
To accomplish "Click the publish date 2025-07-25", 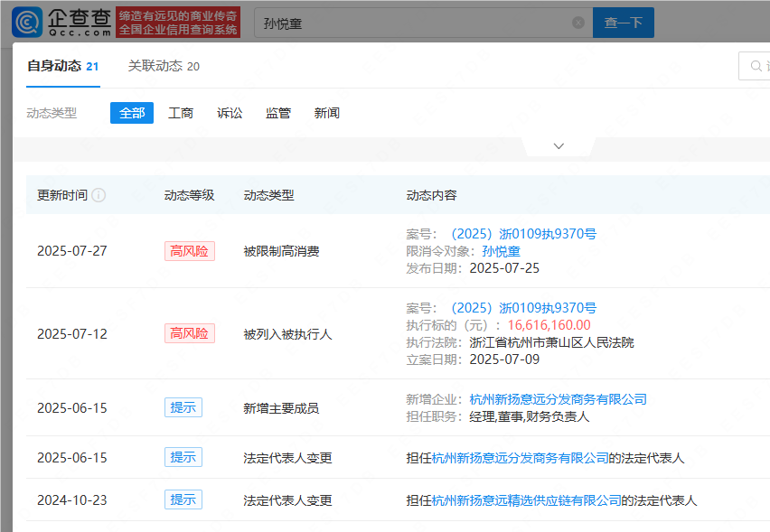I will pyautogui.click(x=504, y=268).
